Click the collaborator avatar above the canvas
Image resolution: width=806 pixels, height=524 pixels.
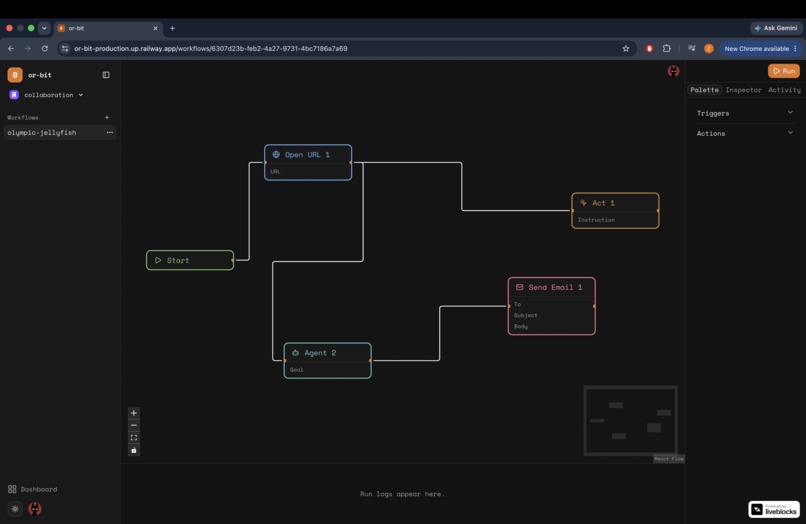pyautogui.click(x=673, y=71)
